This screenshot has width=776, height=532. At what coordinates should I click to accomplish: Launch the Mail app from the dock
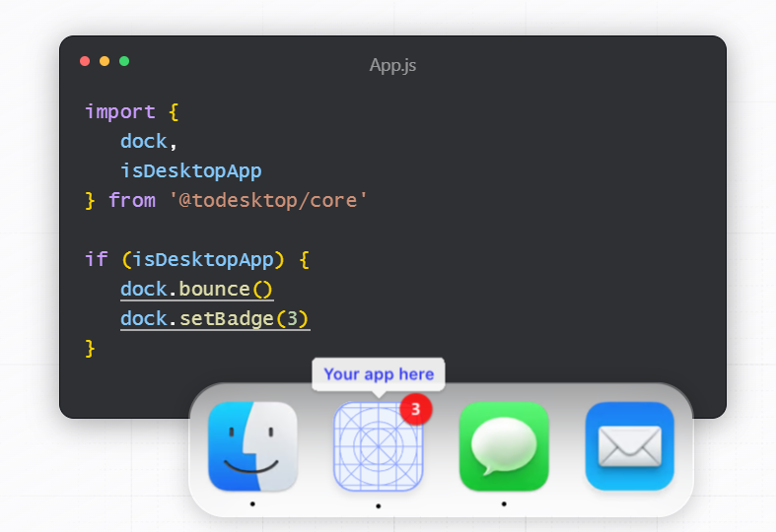(629, 446)
